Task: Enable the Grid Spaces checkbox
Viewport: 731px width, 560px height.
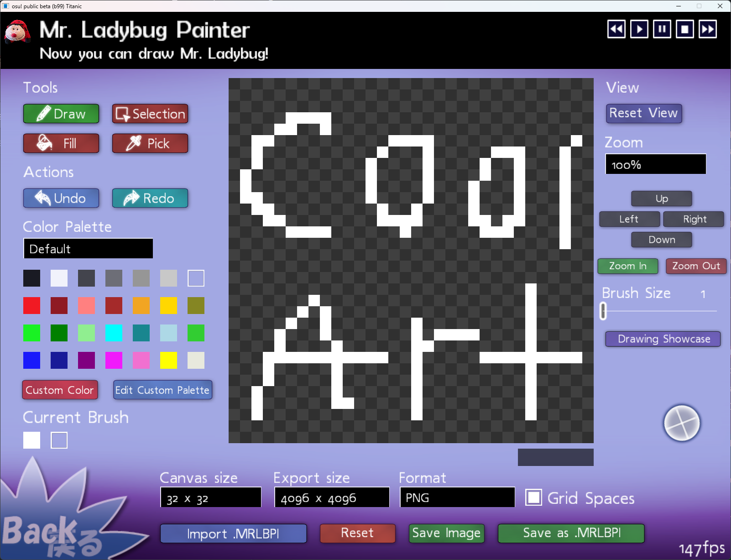Action: pos(533,497)
